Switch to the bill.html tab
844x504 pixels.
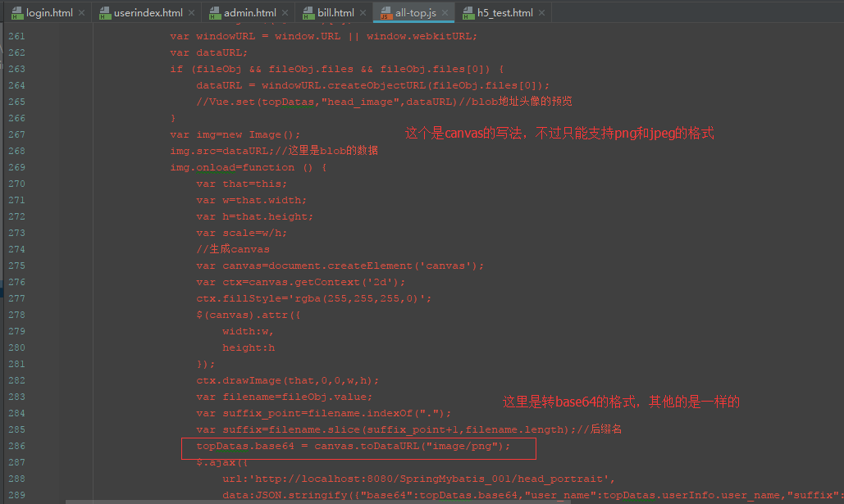coord(336,13)
